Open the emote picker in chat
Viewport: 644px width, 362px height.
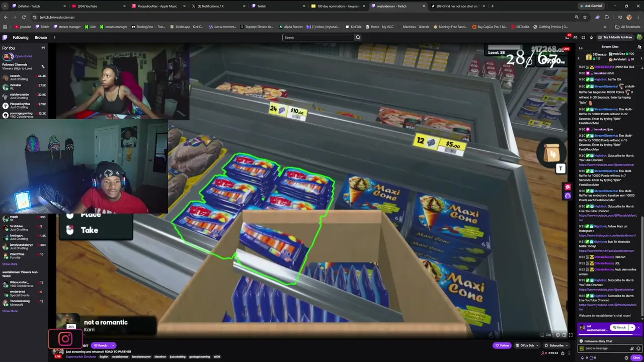point(638,348)
